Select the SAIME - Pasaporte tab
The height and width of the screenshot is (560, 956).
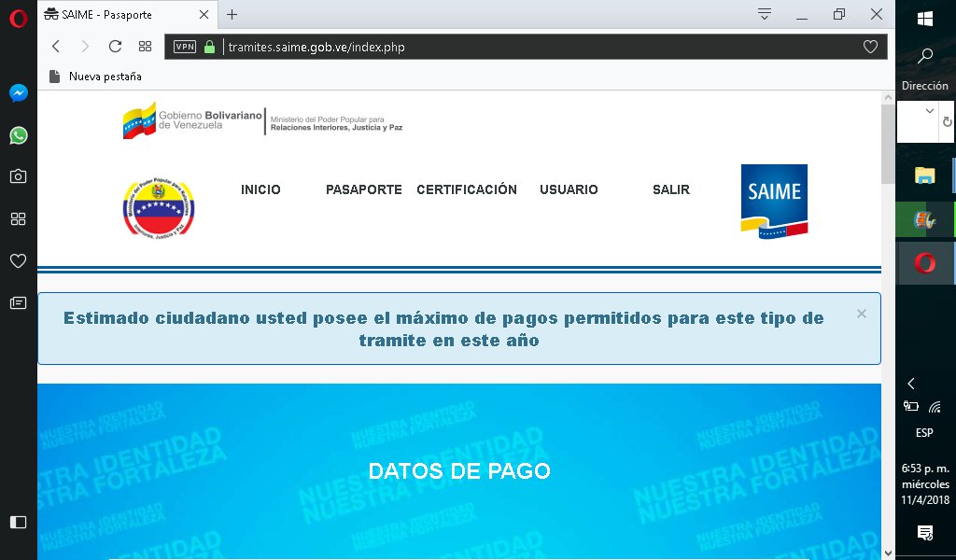pos(127,15)
